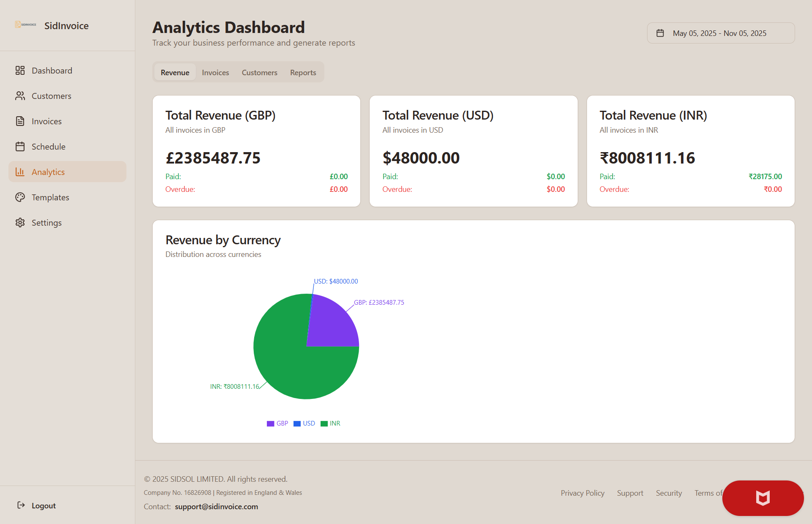Click the Schedule calendar icon
The height and width of the screenshot is (524, 812).
20,146
